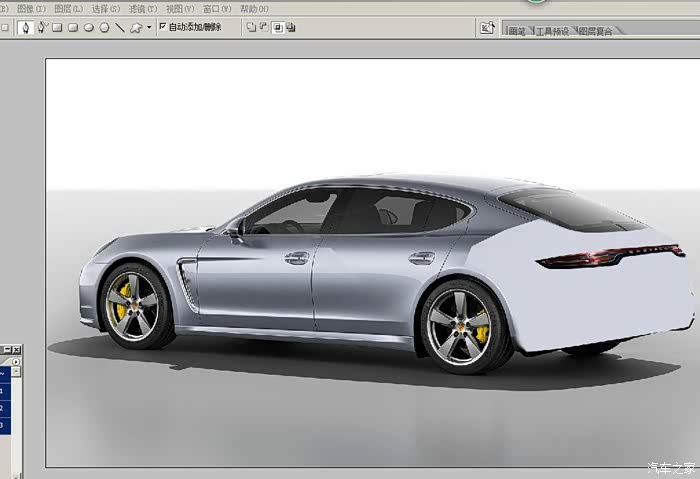The image size is (700, 479).
Task: Choose the Rectangle shape tool
Action: pyautogui.click(x=58, y=28)
